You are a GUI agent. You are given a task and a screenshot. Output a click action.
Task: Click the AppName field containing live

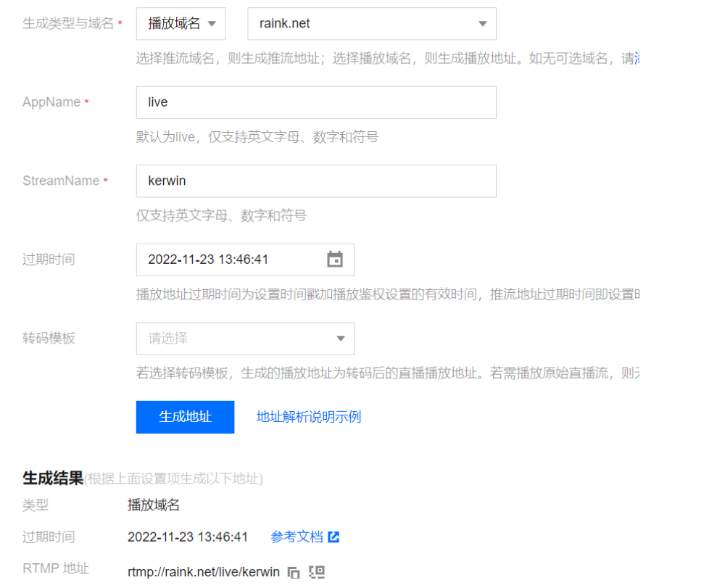pyautogui.click(x=316, y=102)
